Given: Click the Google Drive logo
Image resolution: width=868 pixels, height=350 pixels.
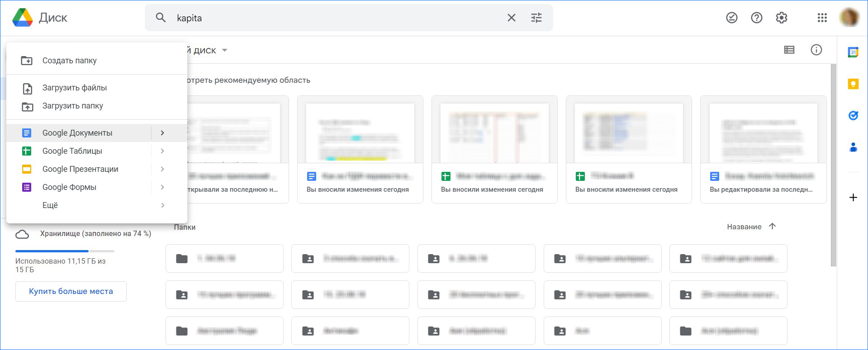Looking at the screenshot, I should [x=22, y=18].
